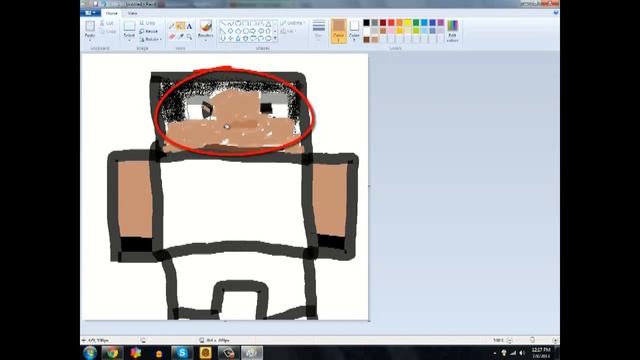Zoom out with the minus button
Screen dimensions: 640x360
(509, 340)
